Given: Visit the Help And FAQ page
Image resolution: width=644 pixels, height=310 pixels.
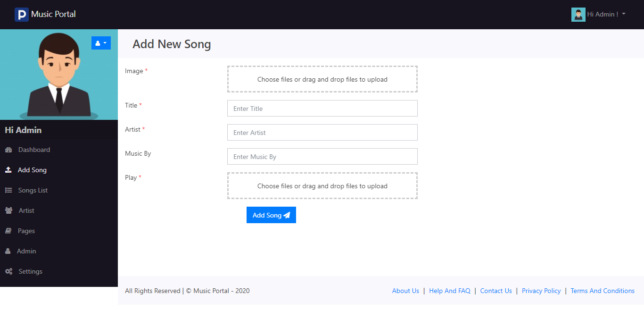Looking at the screenshot, I should (x=449, y=291).
